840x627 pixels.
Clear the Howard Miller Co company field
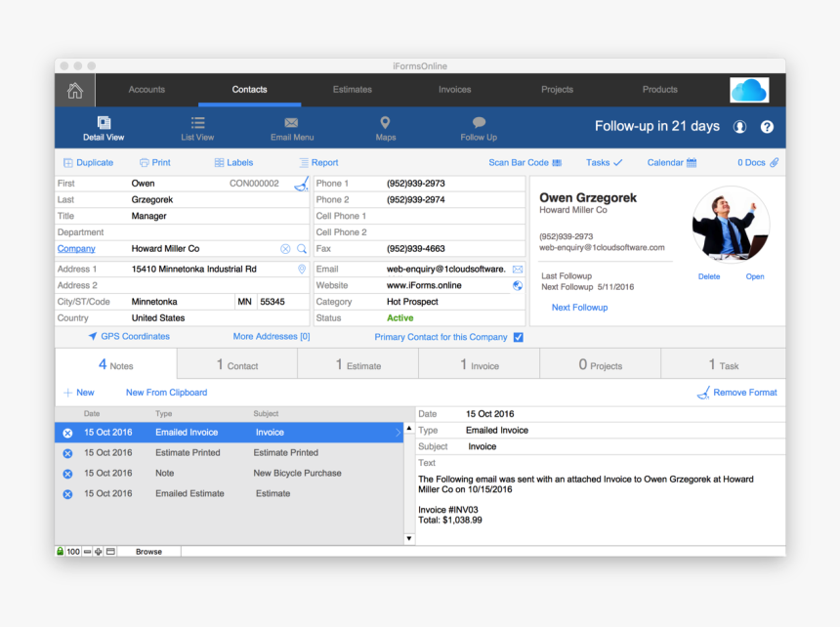pos(285,249)
